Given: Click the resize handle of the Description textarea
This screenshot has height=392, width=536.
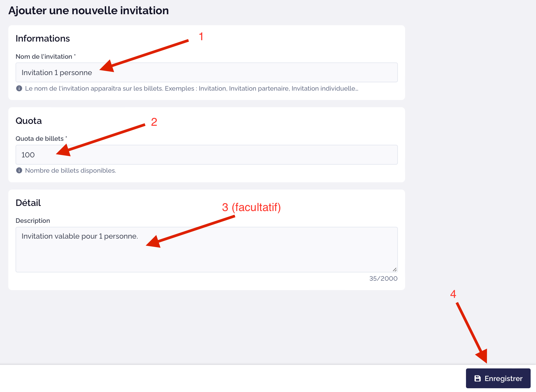Looking at the screenshot, I should (x=395, y=269).
